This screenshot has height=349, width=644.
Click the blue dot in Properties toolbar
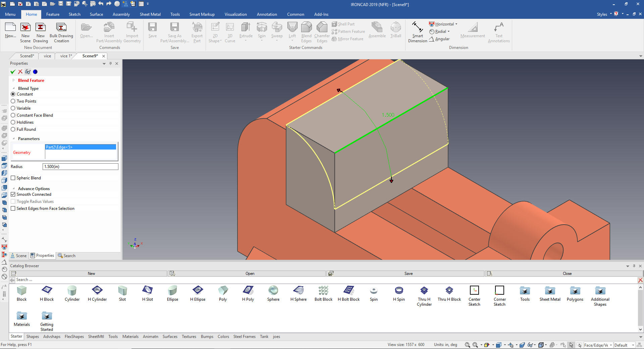point(35,72)
